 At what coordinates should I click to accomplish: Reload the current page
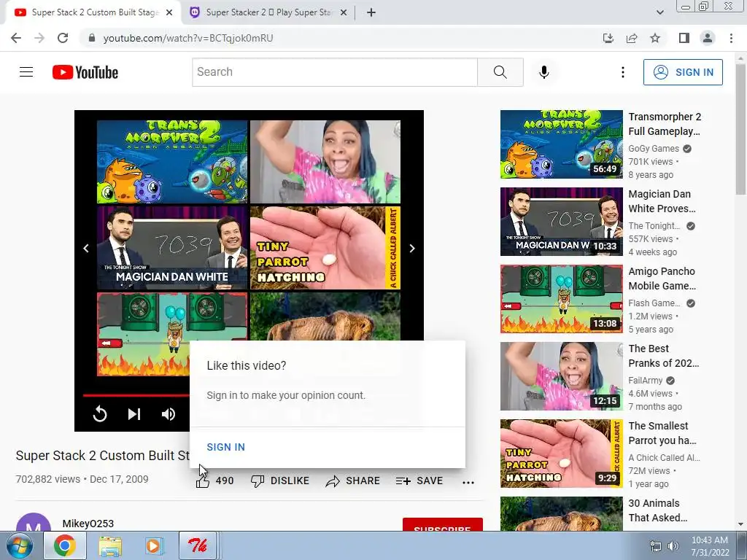pyautogui.click(x=63, y=38)
